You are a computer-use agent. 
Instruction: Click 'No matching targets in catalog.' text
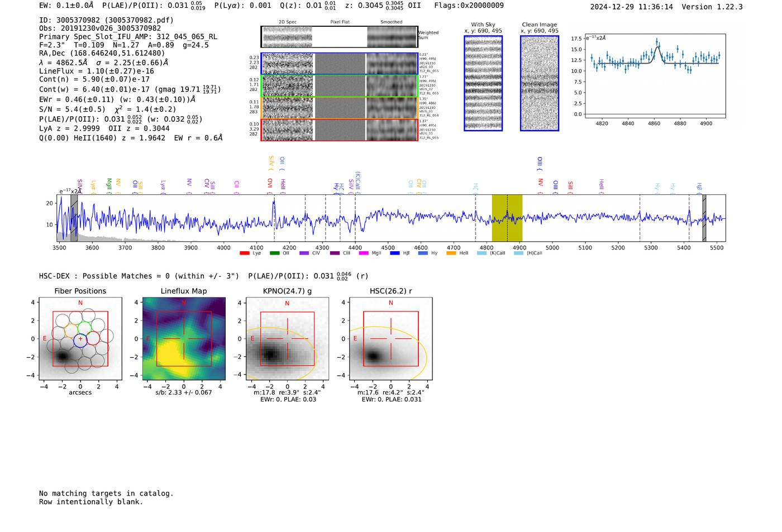pyautogui.click(x=106, y=493)
